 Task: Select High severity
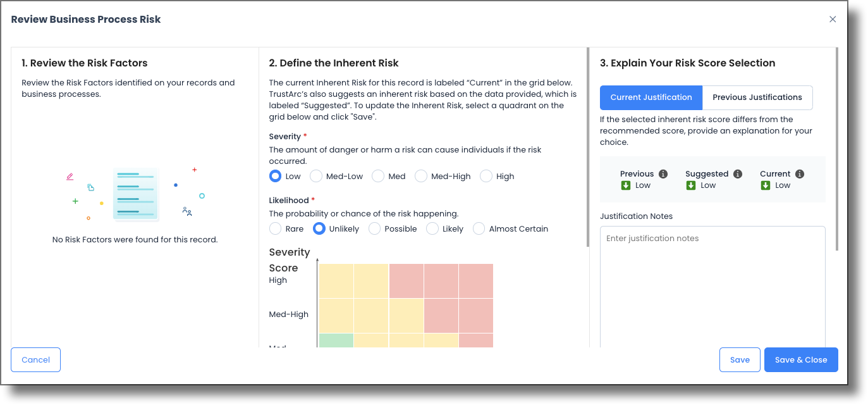tap(486, 176)
